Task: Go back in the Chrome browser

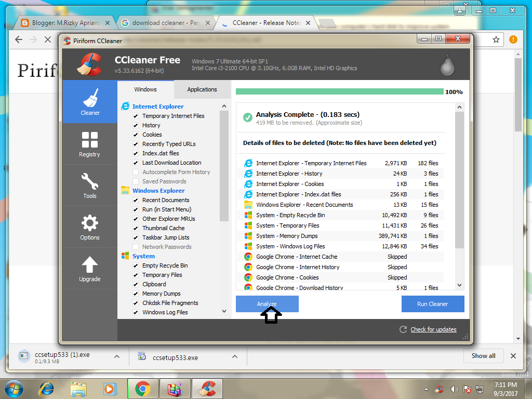Action: pos(19,39)
